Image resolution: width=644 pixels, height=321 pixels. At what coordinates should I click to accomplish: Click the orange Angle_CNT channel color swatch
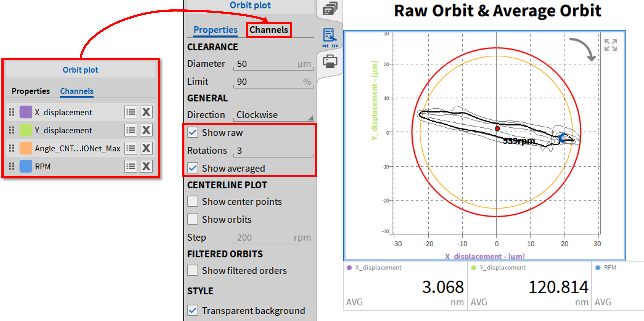pyautogui.click(x=26, y=148)
